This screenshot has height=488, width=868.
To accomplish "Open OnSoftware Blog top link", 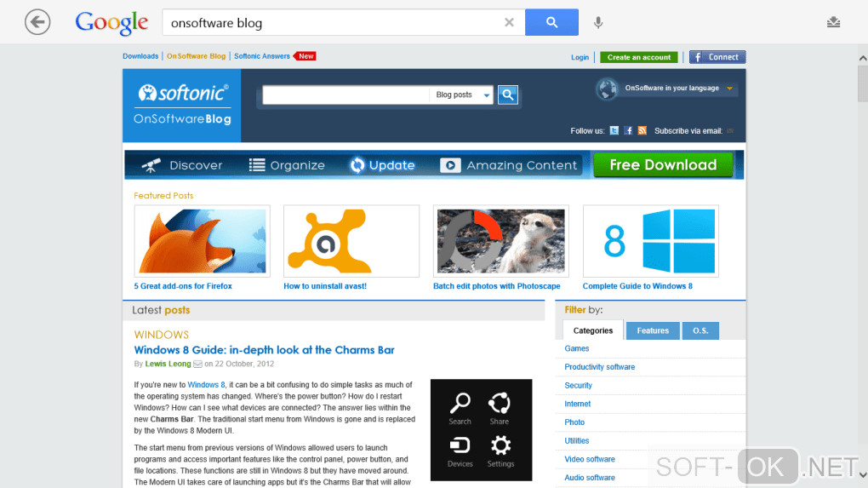I will (196, 56).
